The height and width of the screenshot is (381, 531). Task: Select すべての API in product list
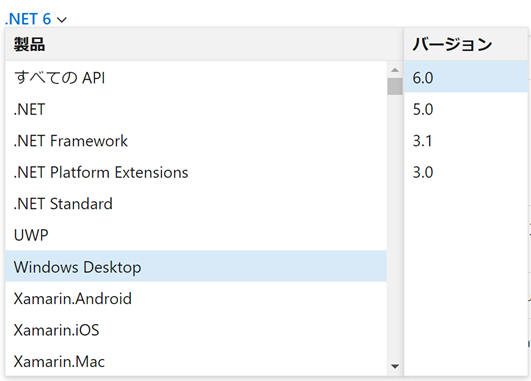coord(196,78)
